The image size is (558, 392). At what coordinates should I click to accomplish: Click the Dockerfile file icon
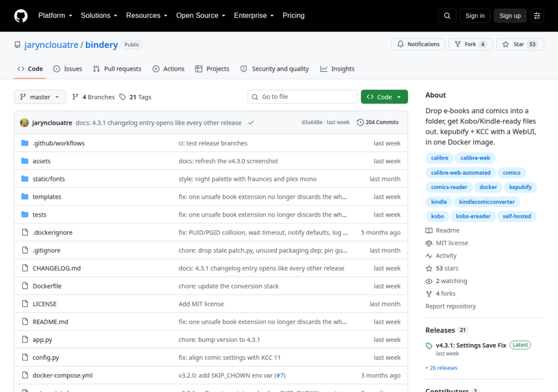(x=25, y=286)
